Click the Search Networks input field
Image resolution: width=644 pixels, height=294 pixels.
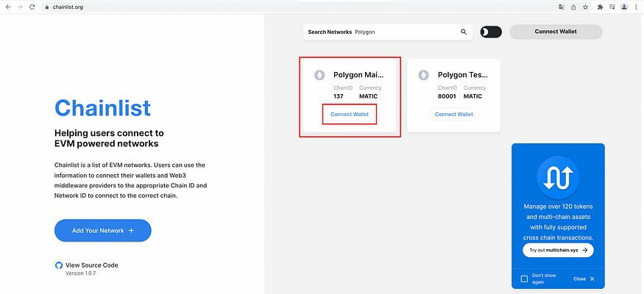click(388, 32)
